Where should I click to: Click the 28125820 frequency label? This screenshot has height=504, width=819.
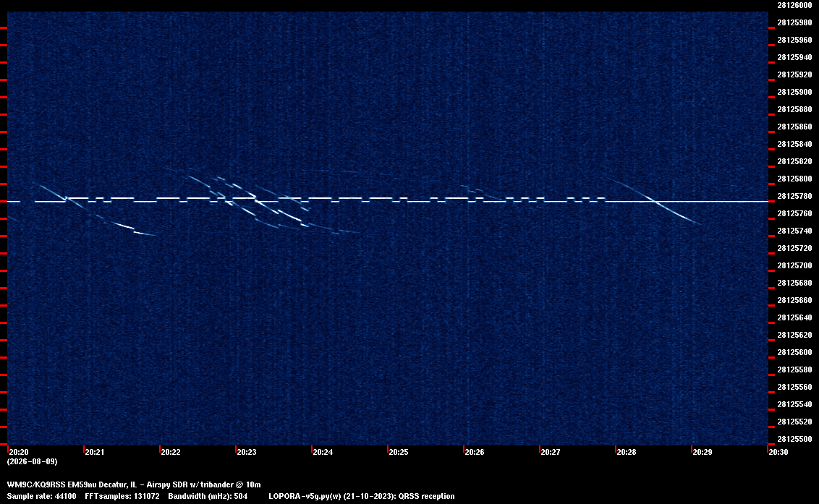(794, 161)
